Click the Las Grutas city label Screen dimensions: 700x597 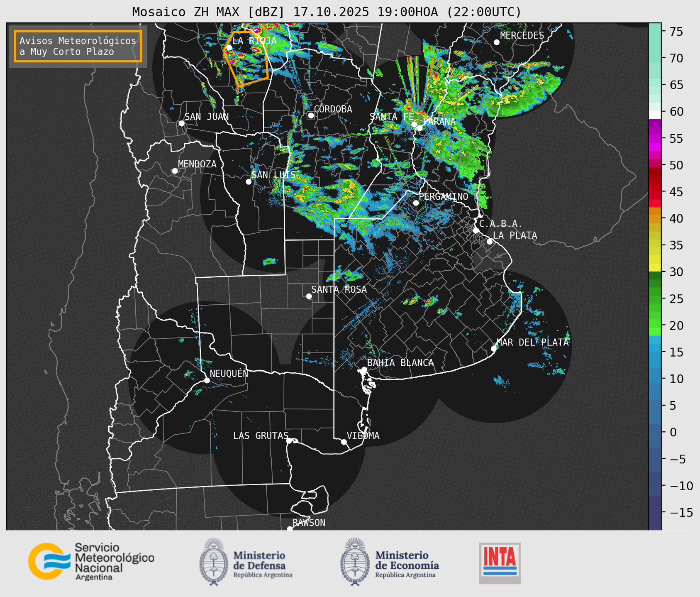pos(260,436)
